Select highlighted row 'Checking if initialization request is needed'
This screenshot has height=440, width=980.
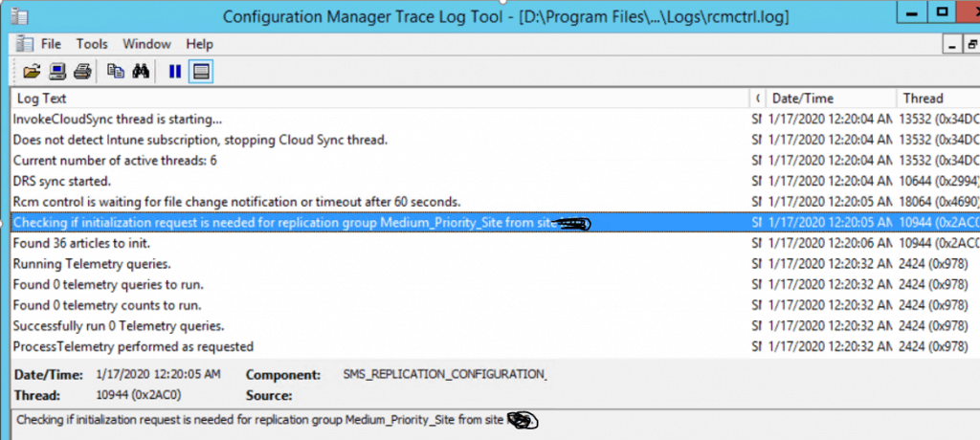click(495, 223)
